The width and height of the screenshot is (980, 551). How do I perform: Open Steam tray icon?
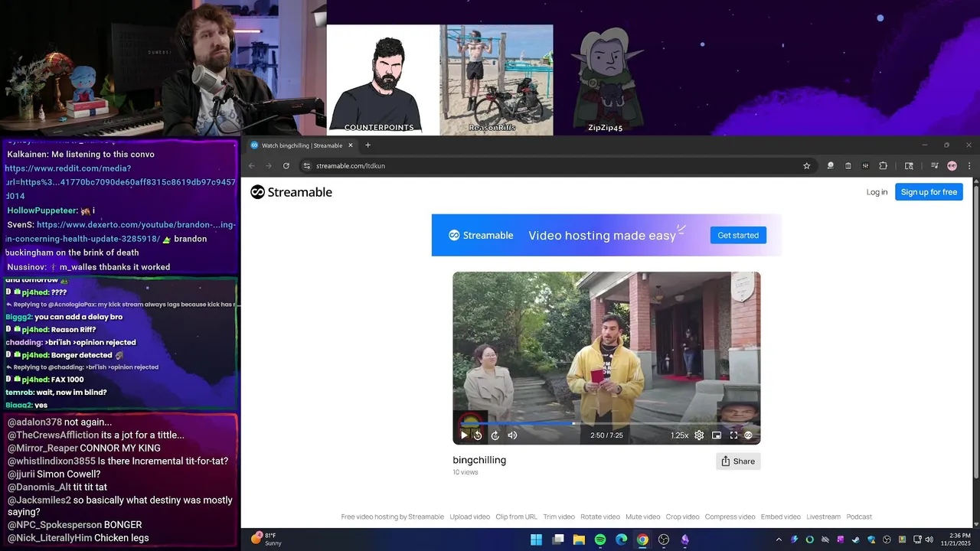point(855,540)
